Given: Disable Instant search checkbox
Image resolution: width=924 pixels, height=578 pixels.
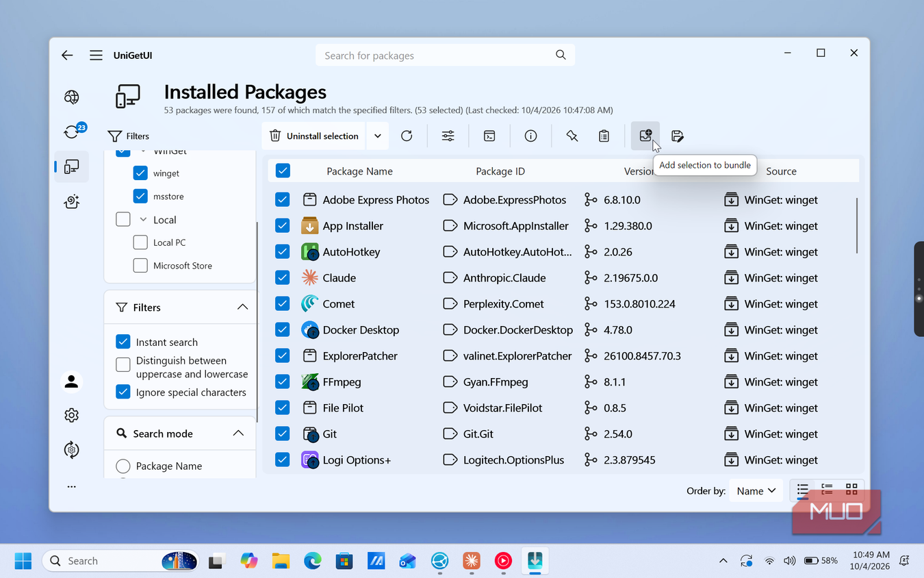Looking at the screenshot, I should coord(123,342).
